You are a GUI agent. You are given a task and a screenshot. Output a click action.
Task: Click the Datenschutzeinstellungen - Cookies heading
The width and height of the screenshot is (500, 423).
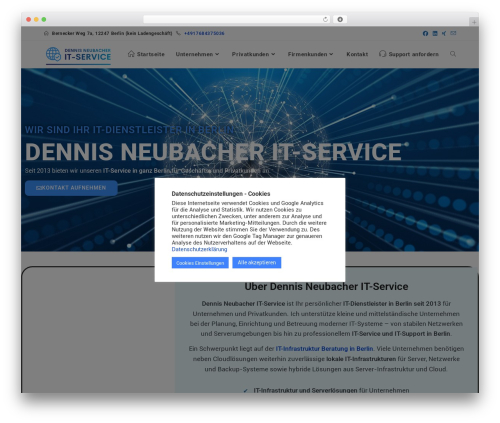[221, 194]
